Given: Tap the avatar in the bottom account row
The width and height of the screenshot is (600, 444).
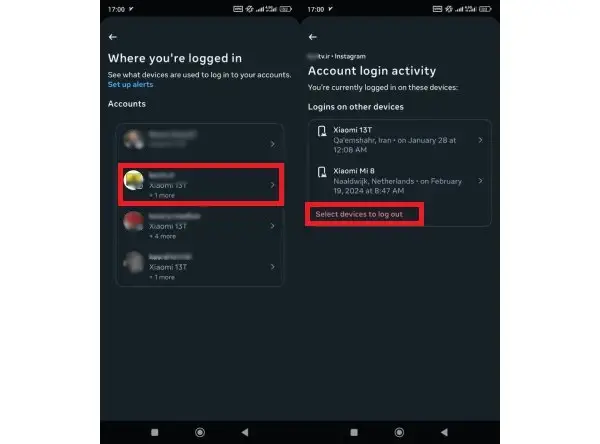Looking at the screenshot, I should [134, 262].
